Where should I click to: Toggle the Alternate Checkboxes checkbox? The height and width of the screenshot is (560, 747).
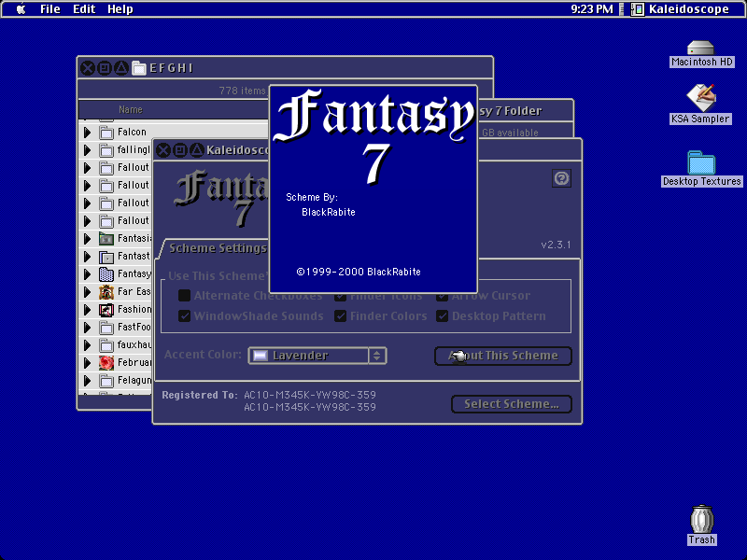184,296
